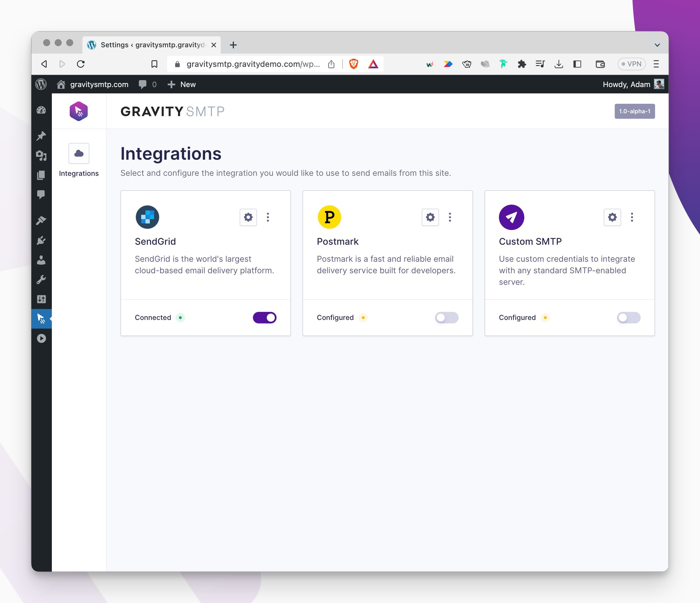700x603 pixels.
Task: Click the Custom SMTP card title
Action: point(530,241)
